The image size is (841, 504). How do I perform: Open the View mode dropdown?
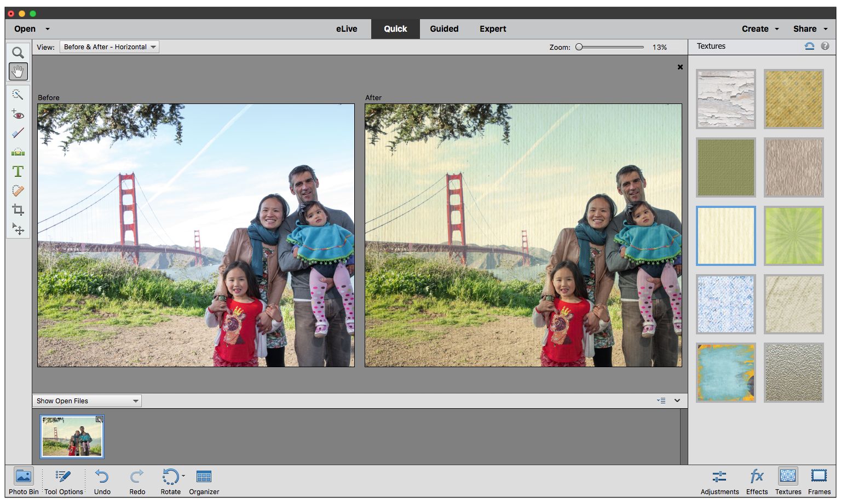(109, 47)
